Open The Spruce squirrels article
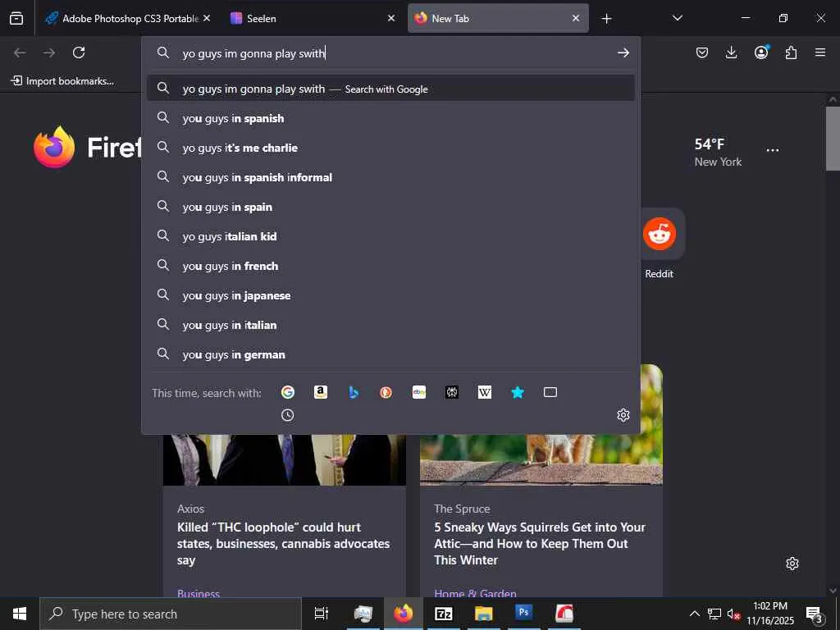The image size is (840, 630). tap(540, 544)
